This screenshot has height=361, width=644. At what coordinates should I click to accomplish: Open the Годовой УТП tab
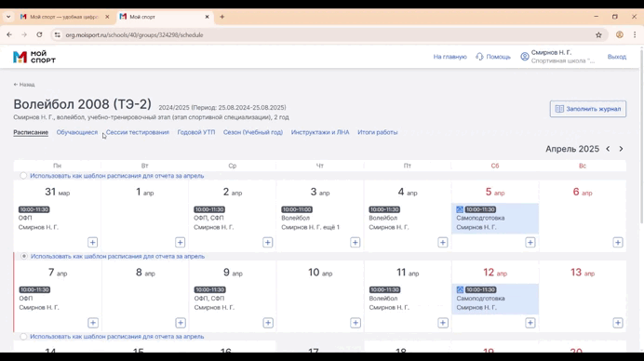196,132
